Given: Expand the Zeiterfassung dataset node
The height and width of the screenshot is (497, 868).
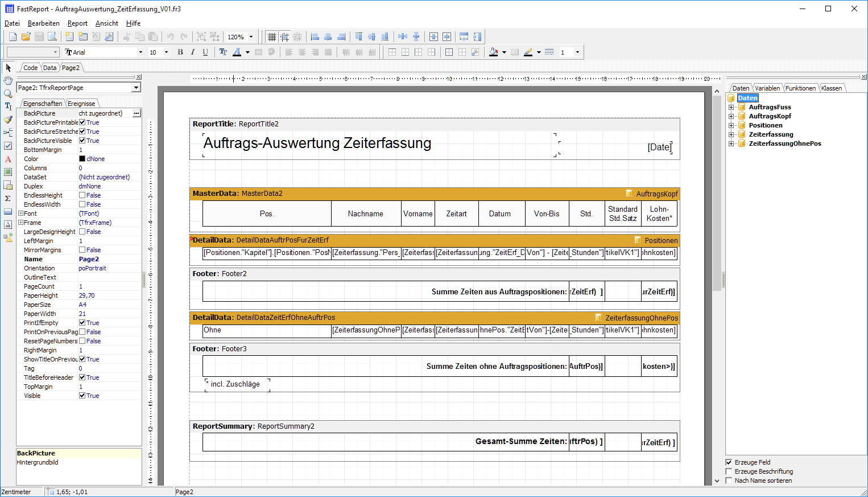Looking at the screenshot, I should coord(731,134).
